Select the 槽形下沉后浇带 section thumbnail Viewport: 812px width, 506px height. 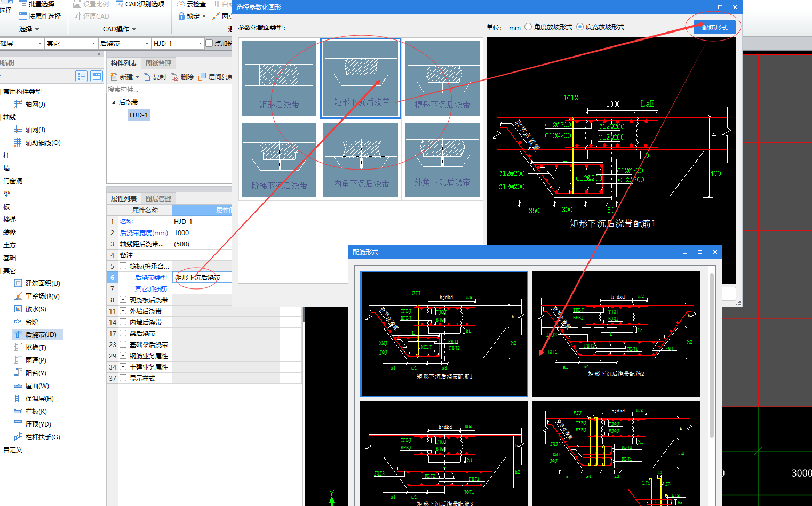[x=442, y=78]
